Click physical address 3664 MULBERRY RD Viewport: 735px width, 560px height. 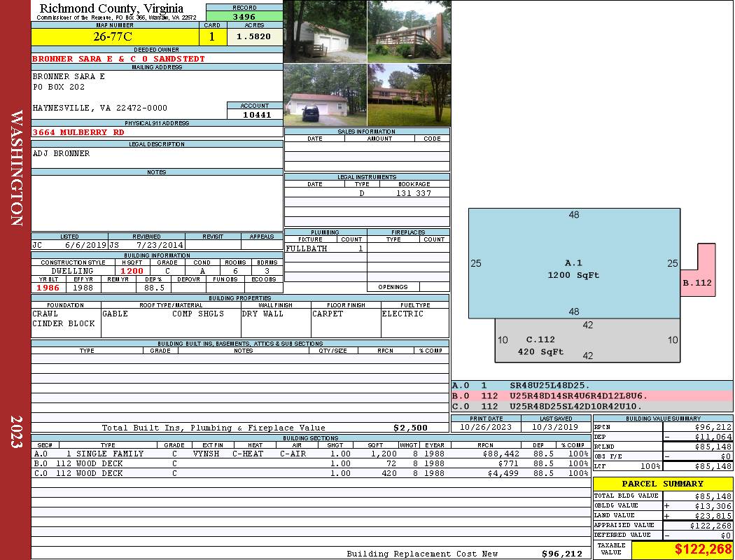click(x=78, y=132)
